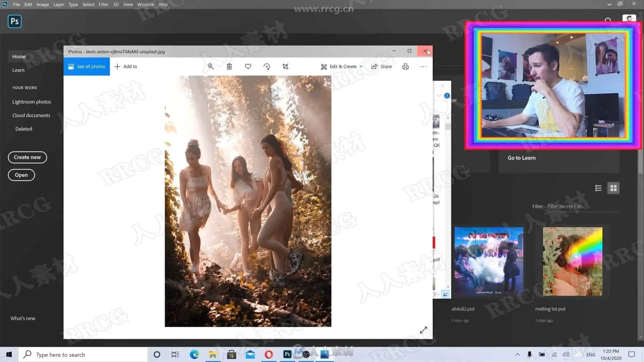The height and width of the screenshot is (362, 644).
Task: Click the Share button in Photos
Action: (x=382, y=66)
